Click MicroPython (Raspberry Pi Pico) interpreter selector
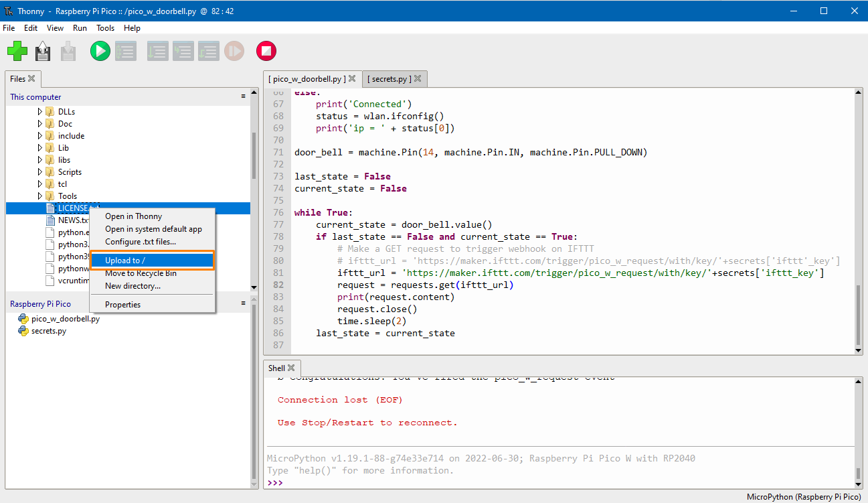This screenshot has width=868, height=503. [x=804, y=497]
